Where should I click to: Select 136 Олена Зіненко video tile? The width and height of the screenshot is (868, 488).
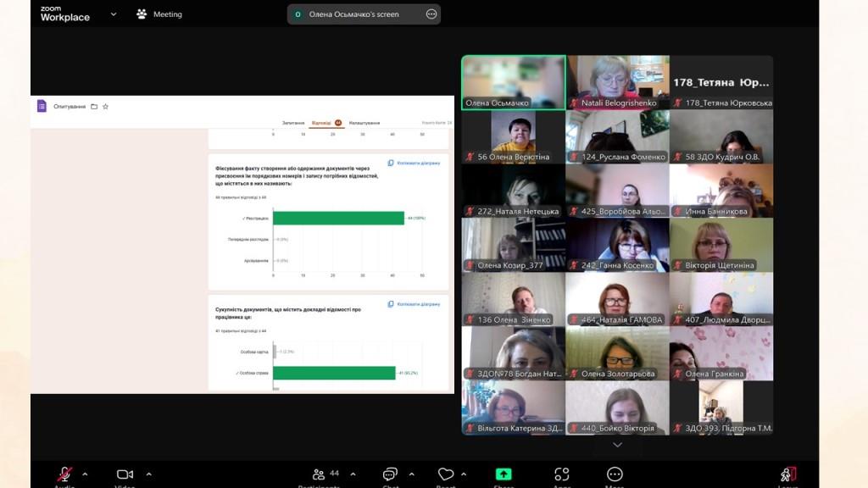(514, 299)
